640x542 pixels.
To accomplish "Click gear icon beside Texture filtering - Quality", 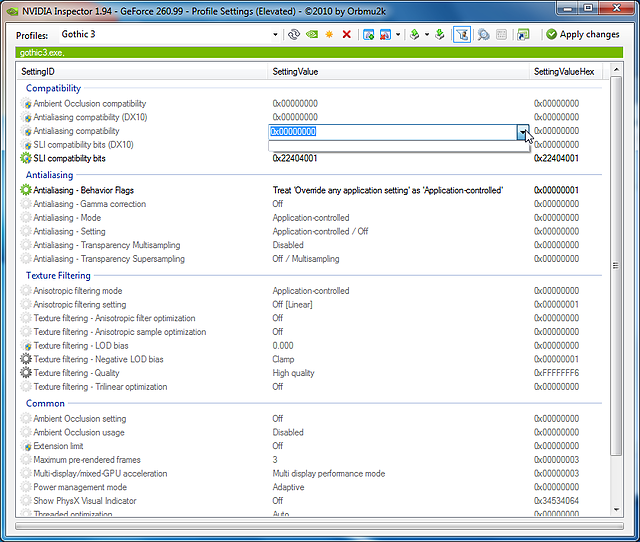I will [26, 373].
